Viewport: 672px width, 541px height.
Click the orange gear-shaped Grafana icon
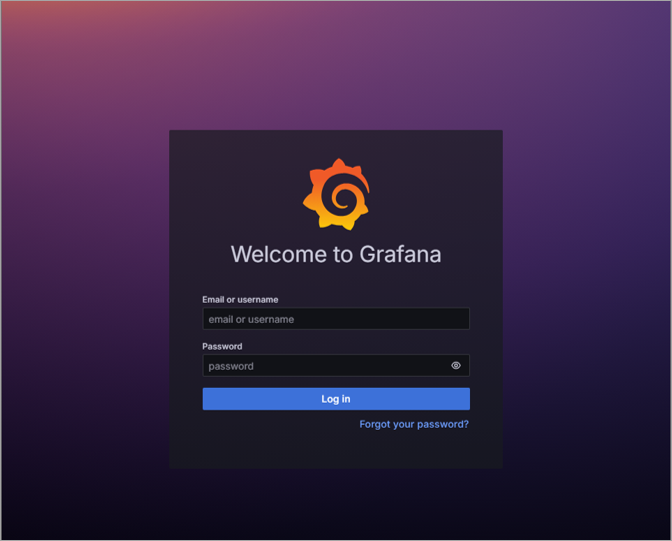point(337,194)
